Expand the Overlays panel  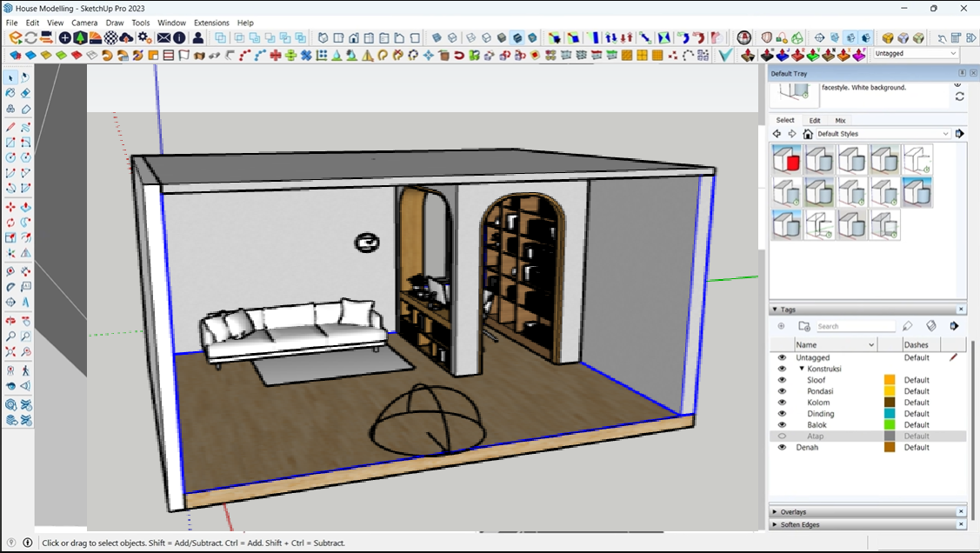click(x=868, y=512)
